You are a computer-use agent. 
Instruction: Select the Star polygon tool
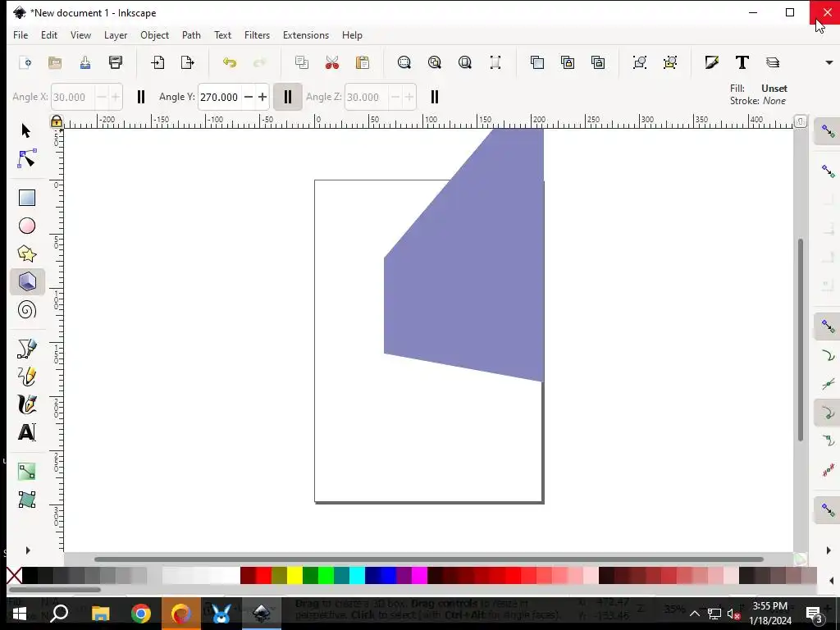click(27, 253)
